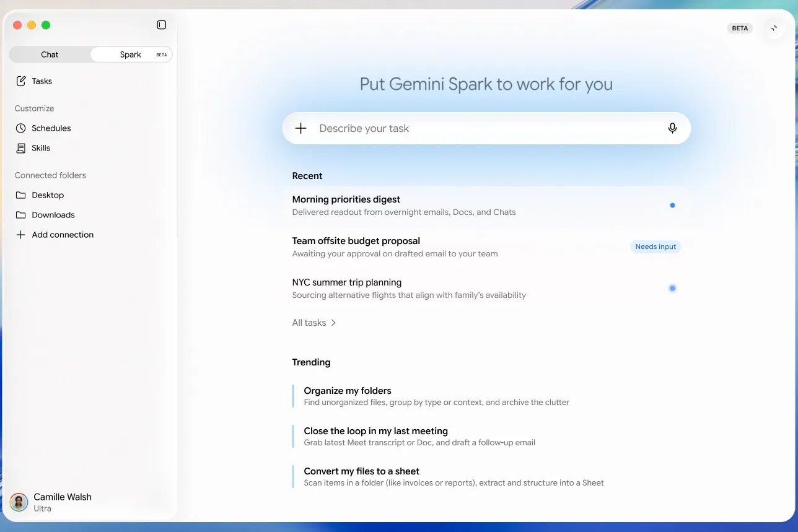Select the Spark tab
This screenshot has height=532, width=798.
click(x=131, y=55)
